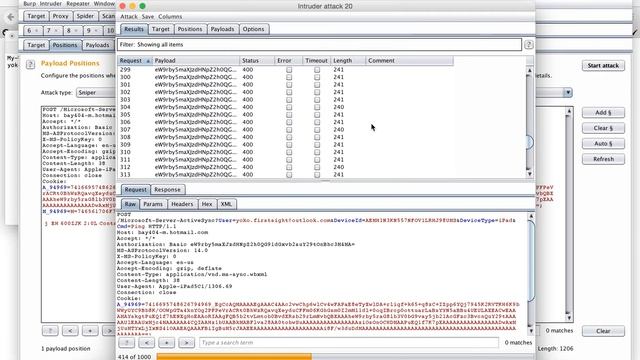Add a search option with the plus button

[x=167, y=342]
